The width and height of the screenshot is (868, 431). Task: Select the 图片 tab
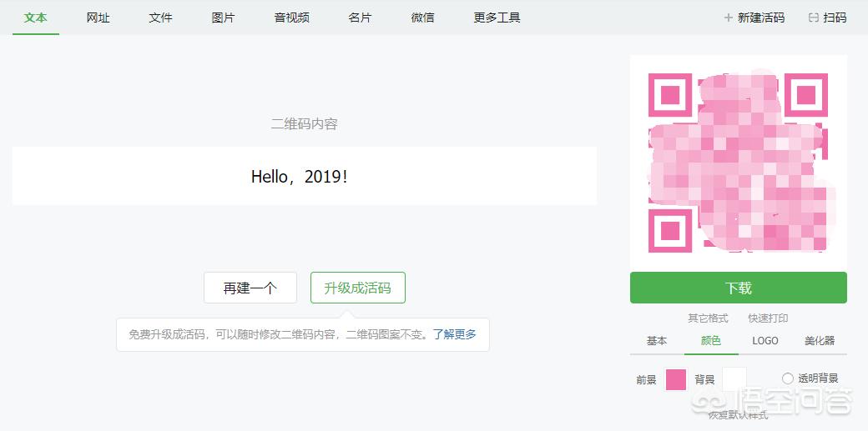224,18
